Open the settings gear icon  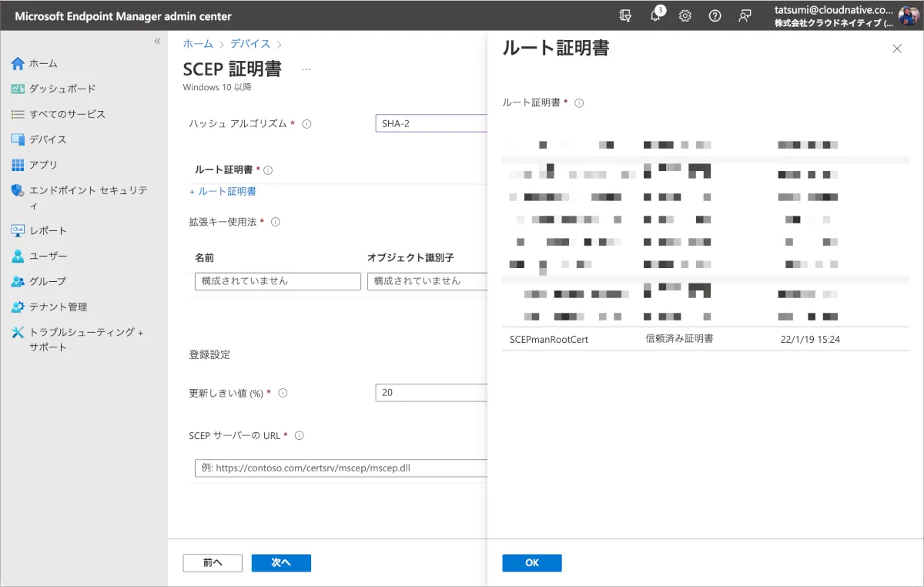click(x=685, y=16)
